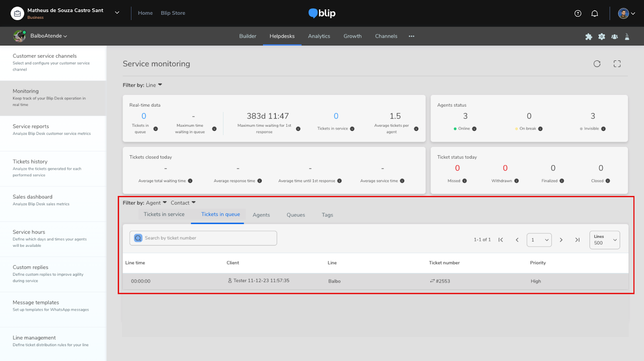Open the team members icon
644x361 pixels.
(x=615, y=37)
